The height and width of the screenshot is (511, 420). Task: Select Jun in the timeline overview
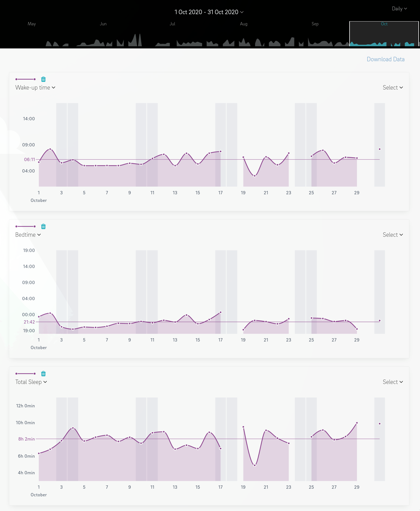pos(103,24)
